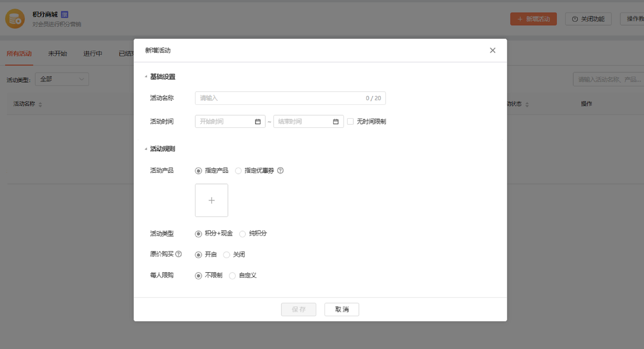Close the 新增活动 dialog with X
Viewport: 644px width, 349px height.
coord(492,50)
